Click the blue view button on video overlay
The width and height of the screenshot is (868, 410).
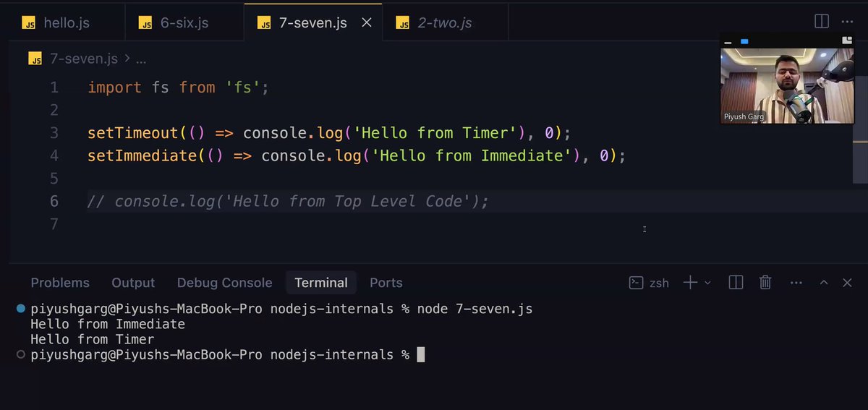pos(744,42)
